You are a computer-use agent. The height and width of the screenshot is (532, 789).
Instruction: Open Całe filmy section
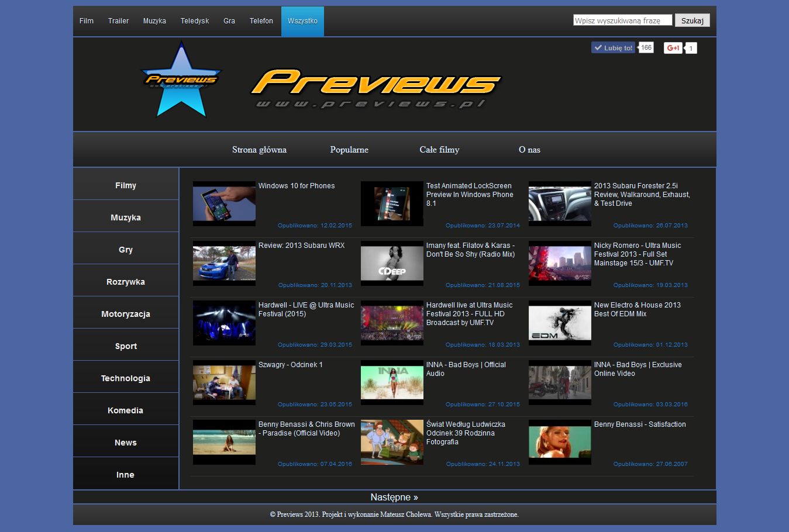pyautogui.click(x=439, y=150)
